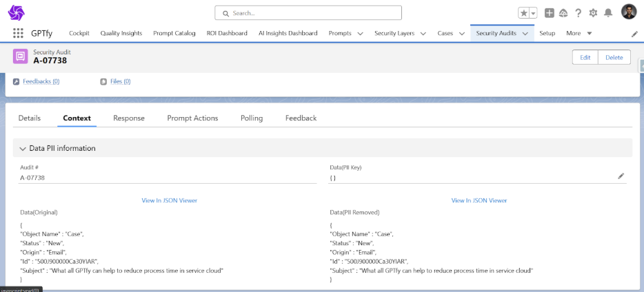
Task: Open the user profile avatar
Action: tap(629, 12)
